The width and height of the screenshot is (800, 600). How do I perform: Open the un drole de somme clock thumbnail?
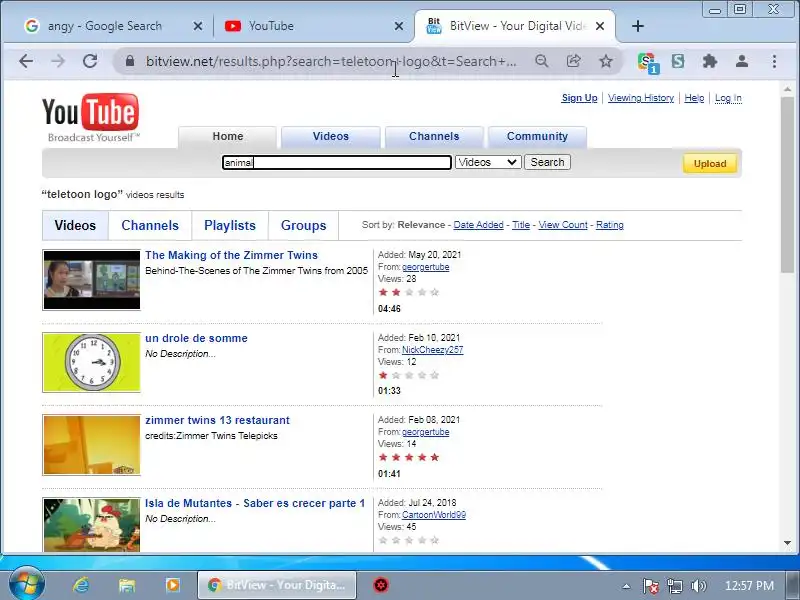click(x=91, y=362)
